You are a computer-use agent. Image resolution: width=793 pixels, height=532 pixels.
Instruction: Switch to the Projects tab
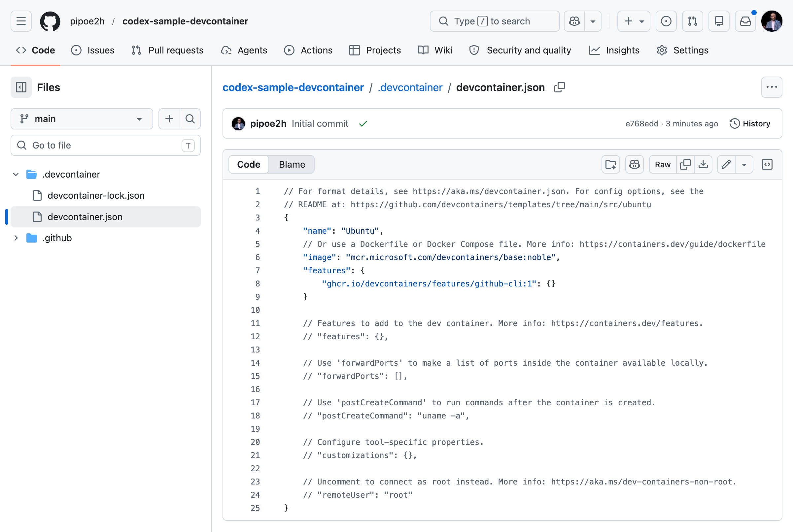pyautogui.click(x=375, y=50)
